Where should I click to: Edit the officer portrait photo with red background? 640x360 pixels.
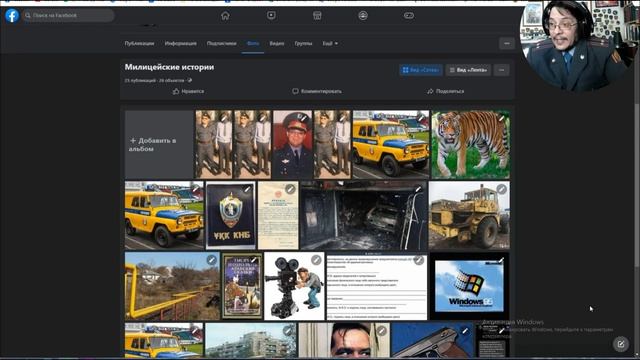click(x=303, y=118)
